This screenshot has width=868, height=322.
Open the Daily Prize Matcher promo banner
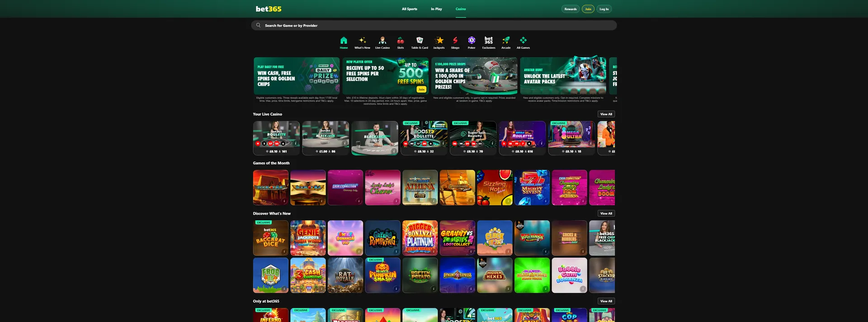tap(297, 75)
